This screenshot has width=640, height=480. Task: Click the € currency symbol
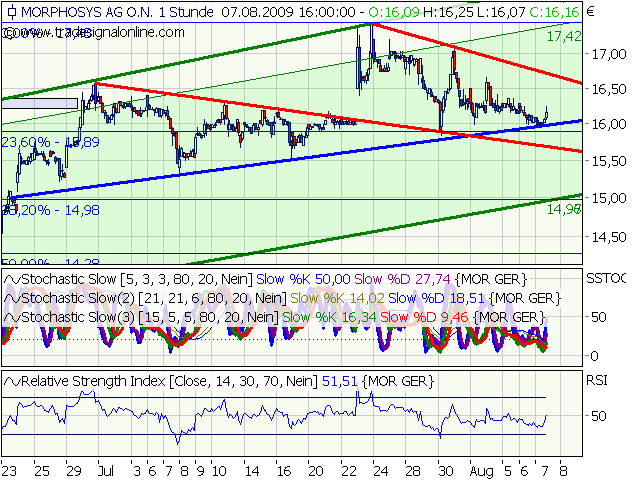[x=590, y=12]
